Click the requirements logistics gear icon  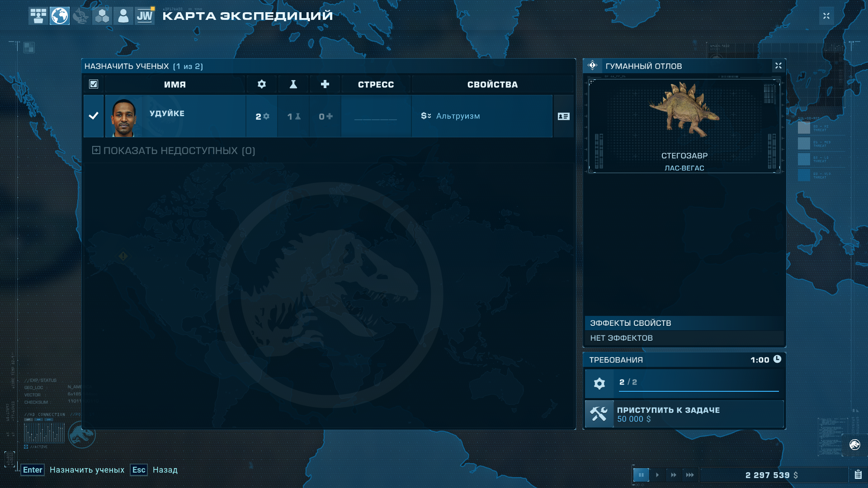(599, 384)
